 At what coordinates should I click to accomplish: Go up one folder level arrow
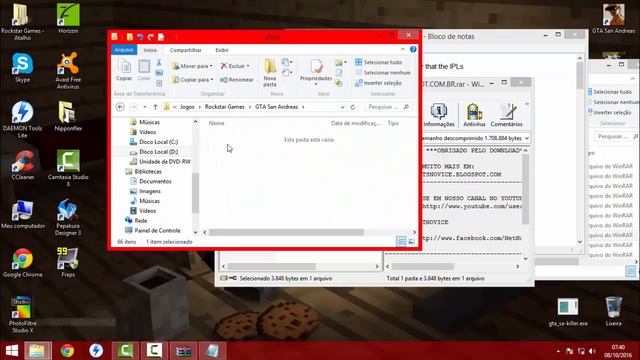[155, 107]
